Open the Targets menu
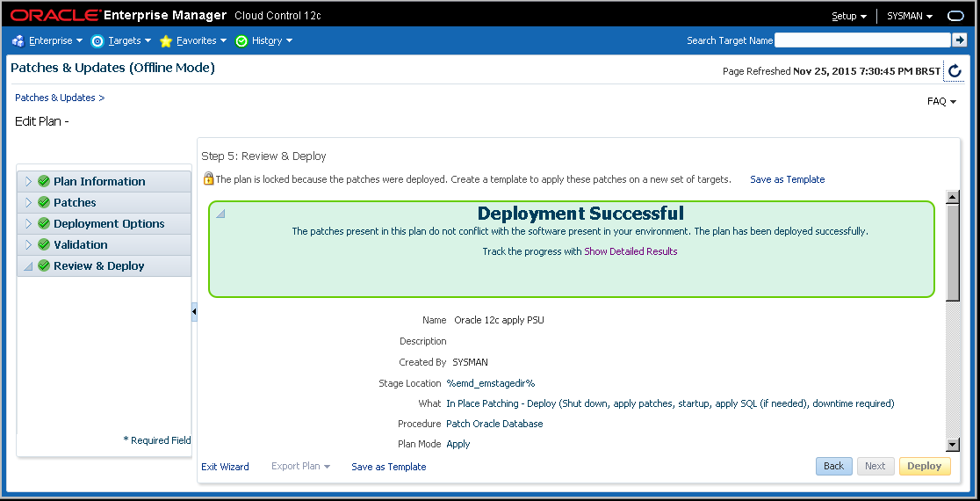Screen dimensions: 980x501 tap(130, 40)
